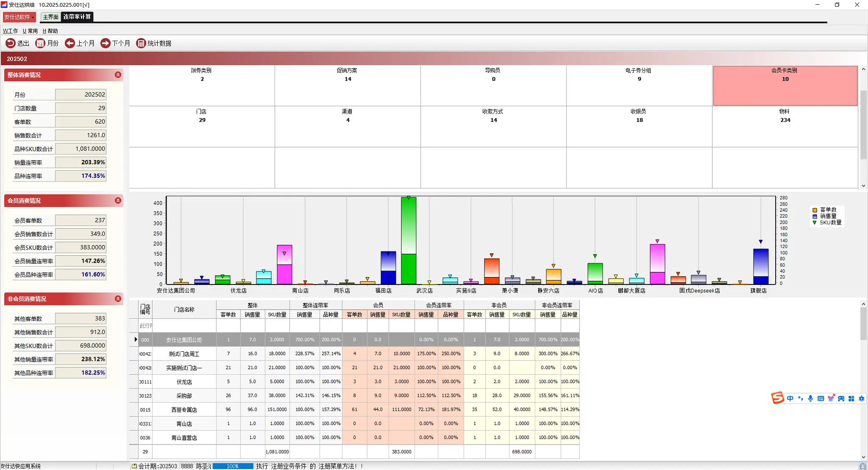
Task: Open the IME toolbox grid icon
Action: 851,398
